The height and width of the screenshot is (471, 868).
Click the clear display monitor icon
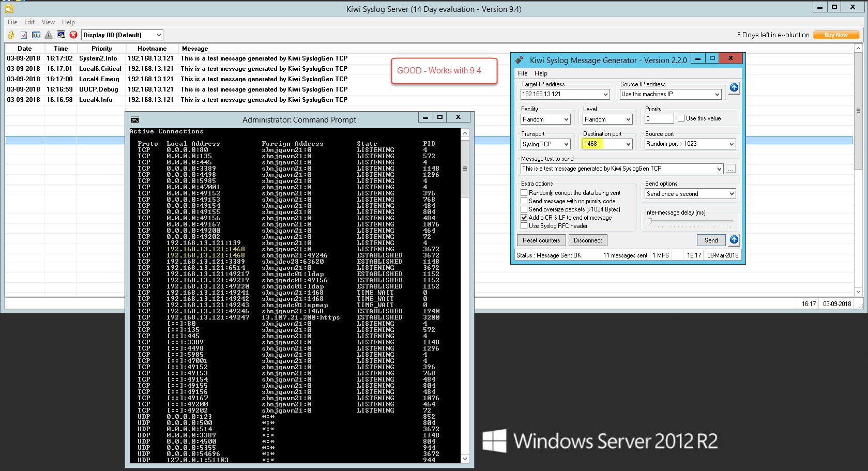click(61, 35)
